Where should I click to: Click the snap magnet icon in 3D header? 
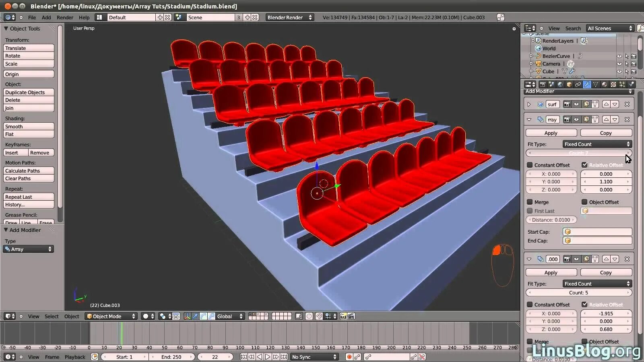(x=319, y=316)
